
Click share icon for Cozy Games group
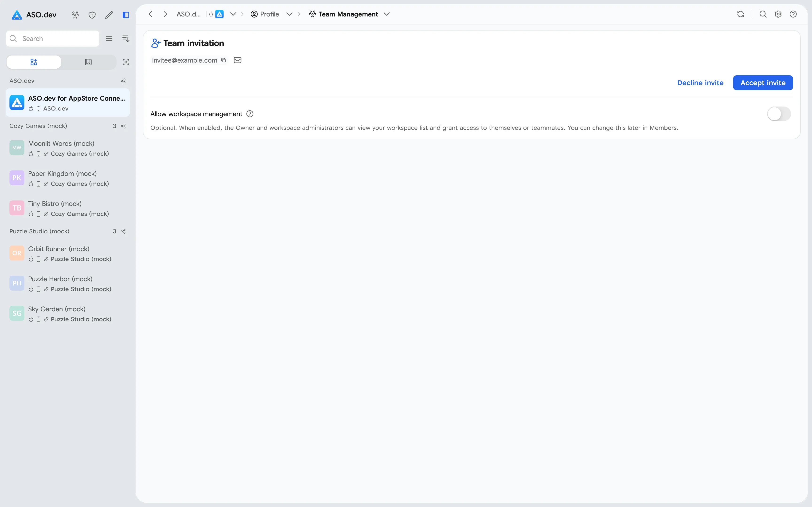123,126
